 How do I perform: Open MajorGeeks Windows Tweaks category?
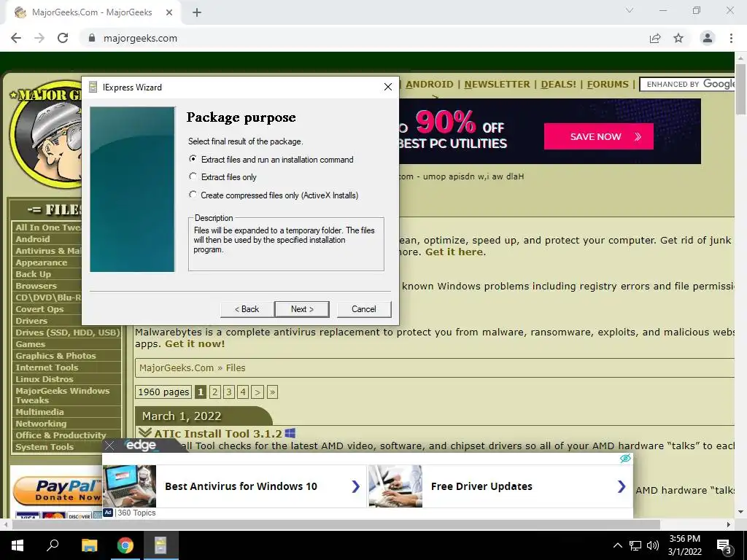pyautogui.click(x=62, y=395)
